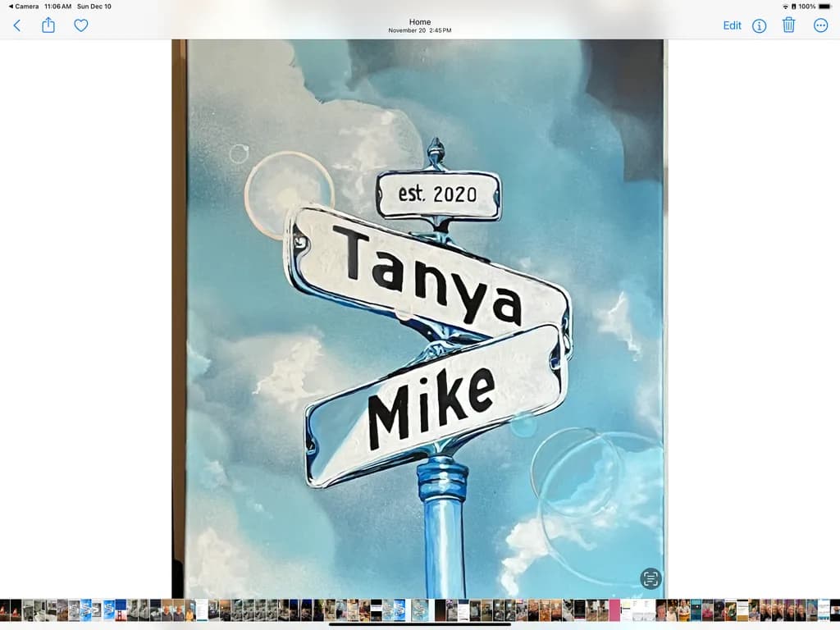
Task: Tap the Tanya and Mike street sign photo
Action: tap(420, 319)
